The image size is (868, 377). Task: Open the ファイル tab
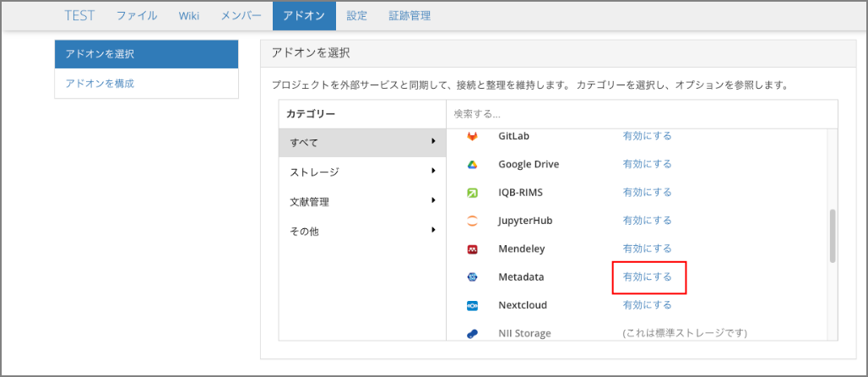point(136,16)
